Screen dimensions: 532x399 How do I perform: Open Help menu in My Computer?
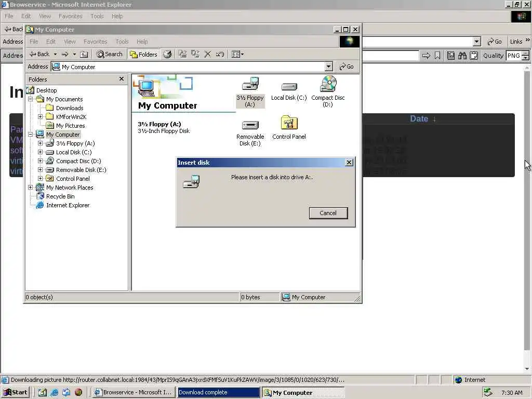142,42
